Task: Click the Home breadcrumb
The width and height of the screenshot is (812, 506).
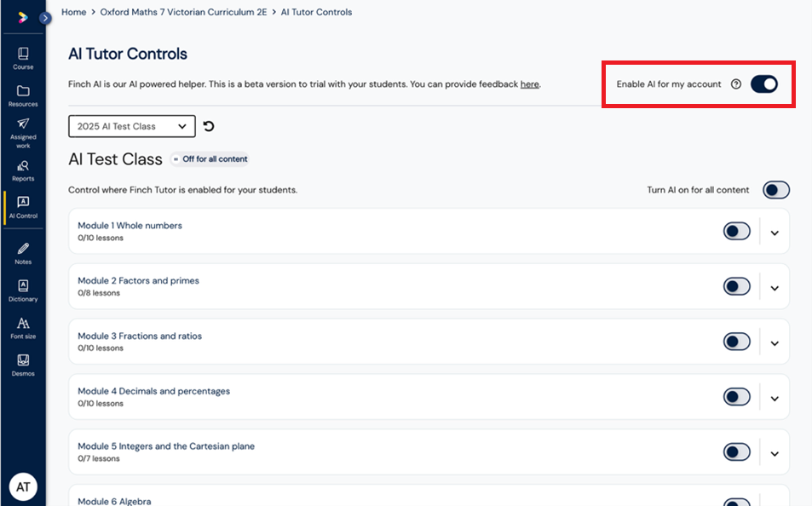Action: point(73,12)
